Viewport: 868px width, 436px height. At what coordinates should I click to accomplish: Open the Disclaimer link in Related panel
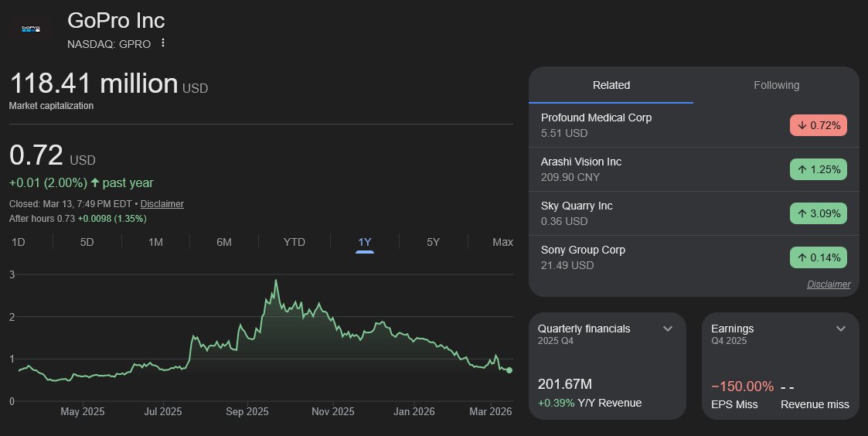click(x=828, y=284)
